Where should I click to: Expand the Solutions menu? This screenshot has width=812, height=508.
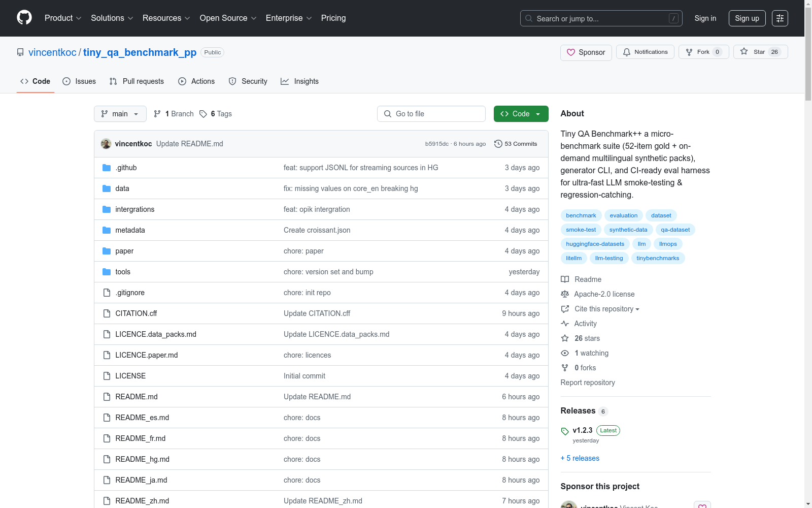(112, 18)
